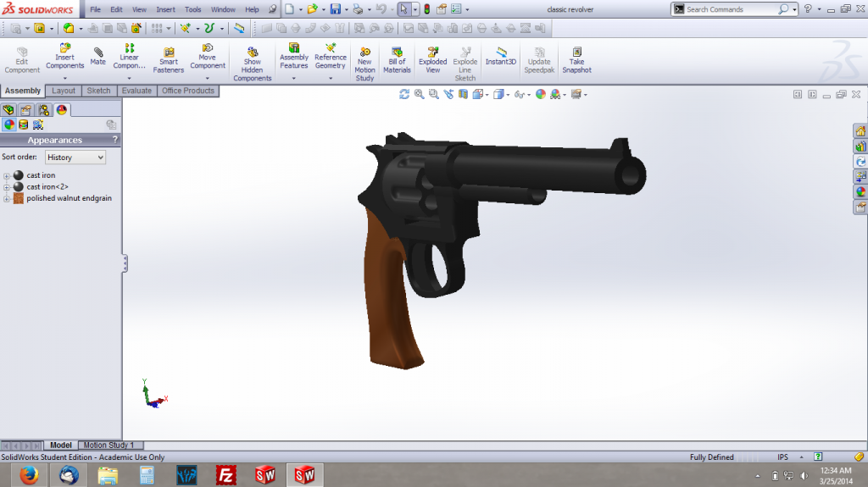Show Scene, Lights and Cameras view
The width and height of the screenshot is (868, 487).
tap(37, 125)
